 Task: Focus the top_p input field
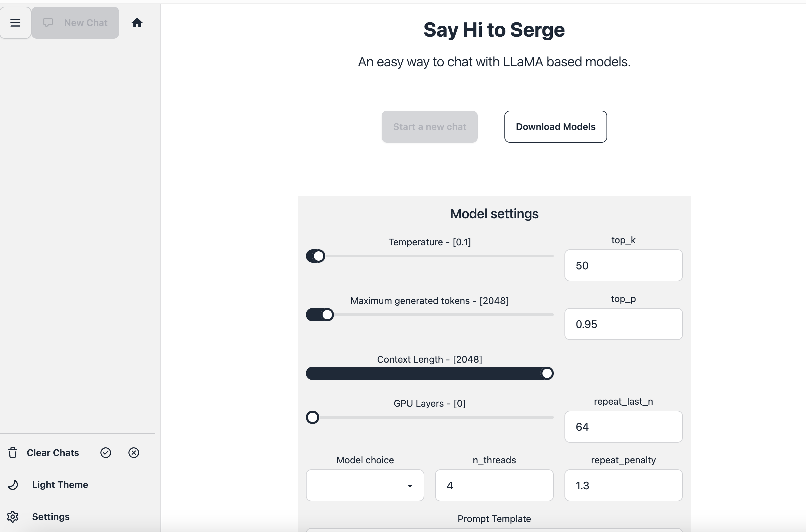[623, 324]
